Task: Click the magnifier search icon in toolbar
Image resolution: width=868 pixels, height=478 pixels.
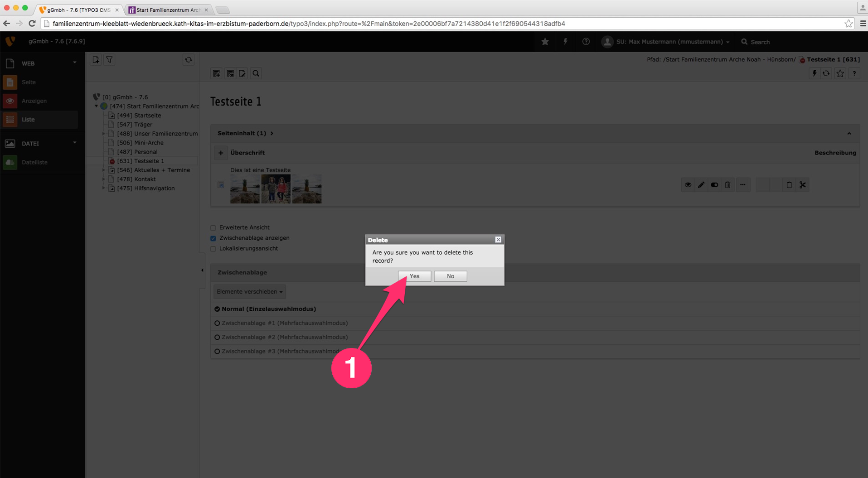Action: click(256, 73)
